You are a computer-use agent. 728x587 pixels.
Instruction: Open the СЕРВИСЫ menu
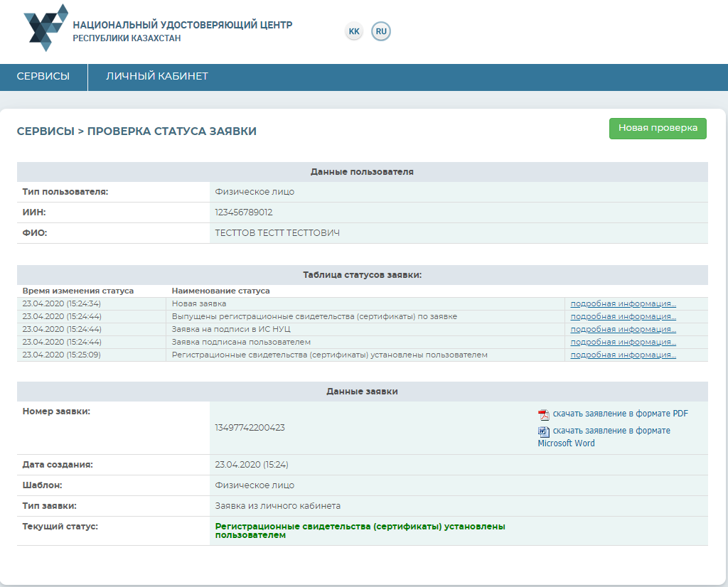43,77
